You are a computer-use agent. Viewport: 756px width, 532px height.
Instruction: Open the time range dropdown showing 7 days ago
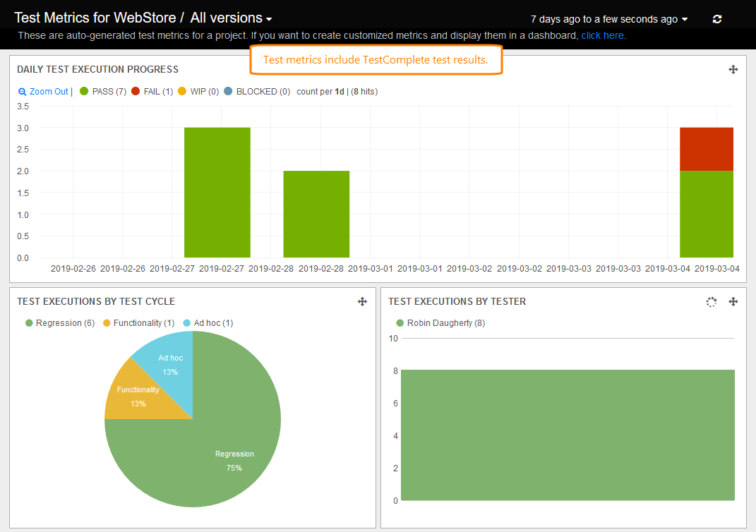(x=606, y=19)
